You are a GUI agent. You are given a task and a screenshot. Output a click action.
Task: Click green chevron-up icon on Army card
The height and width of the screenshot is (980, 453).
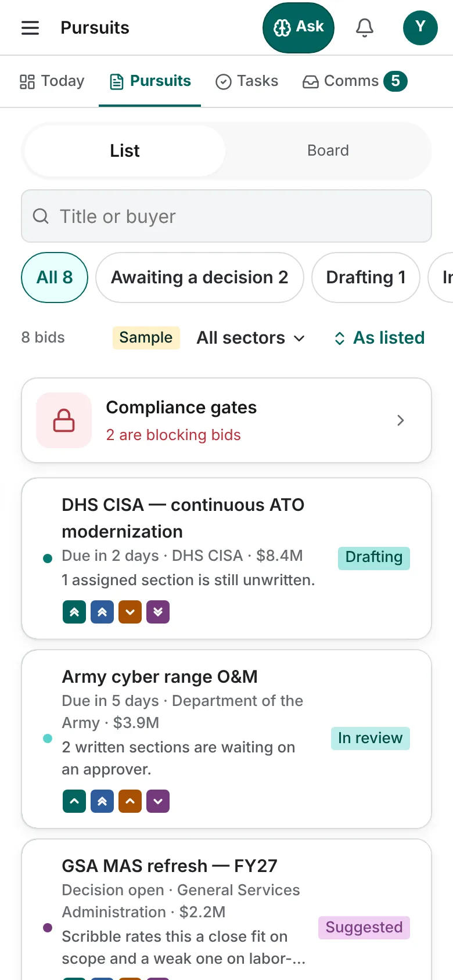(x=74, y=801)
